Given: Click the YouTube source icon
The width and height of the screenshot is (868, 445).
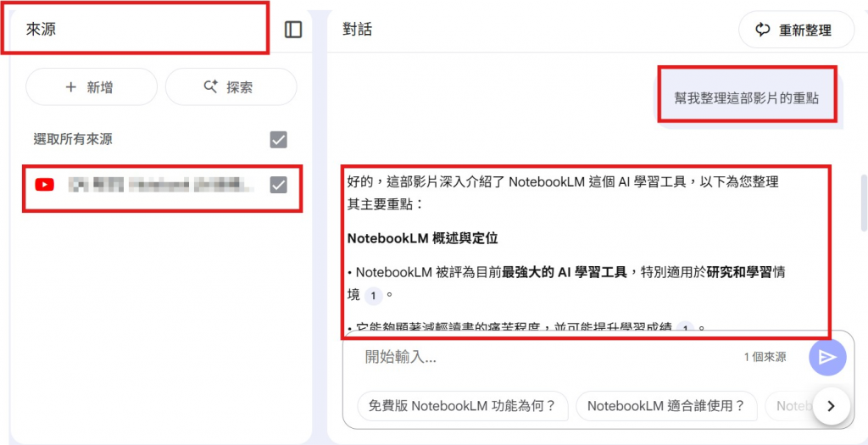Looking at the screenshot, I should (44, 185).
